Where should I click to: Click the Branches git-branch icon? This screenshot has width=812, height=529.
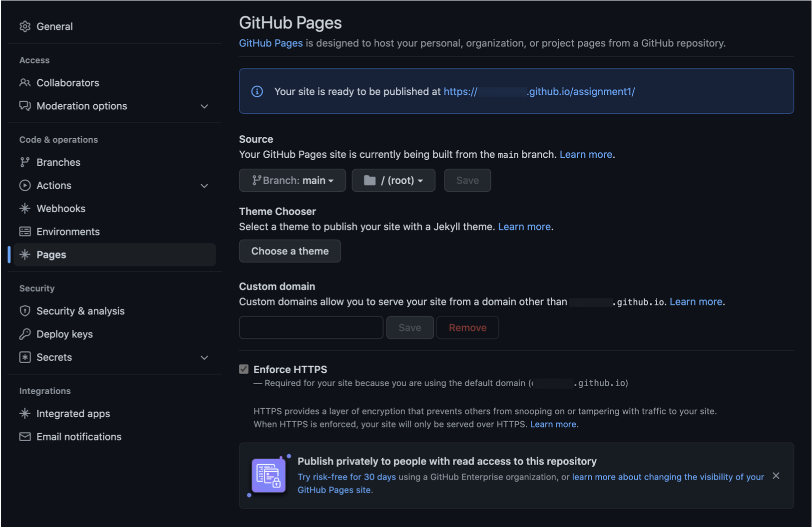pos(25,162)
